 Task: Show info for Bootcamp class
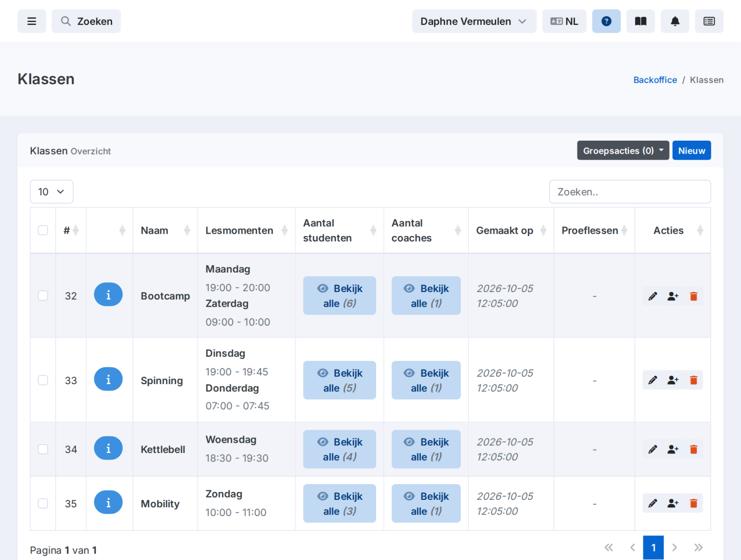click(x=108, y=295)
